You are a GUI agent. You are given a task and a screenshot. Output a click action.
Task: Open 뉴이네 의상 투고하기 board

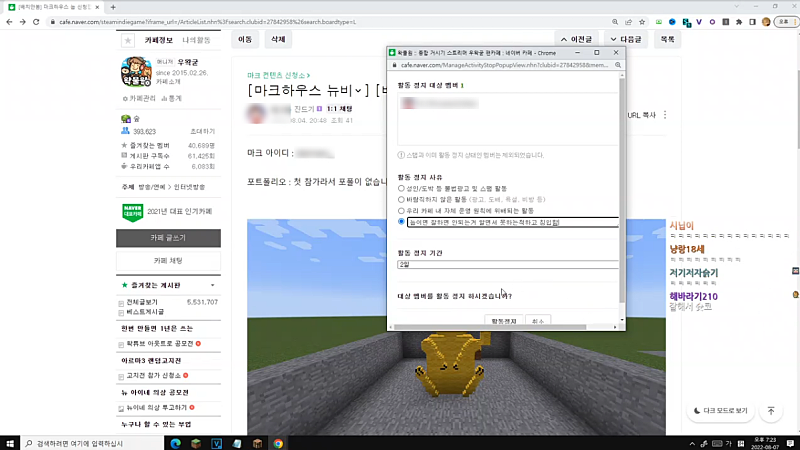click(x=157, y=408)
